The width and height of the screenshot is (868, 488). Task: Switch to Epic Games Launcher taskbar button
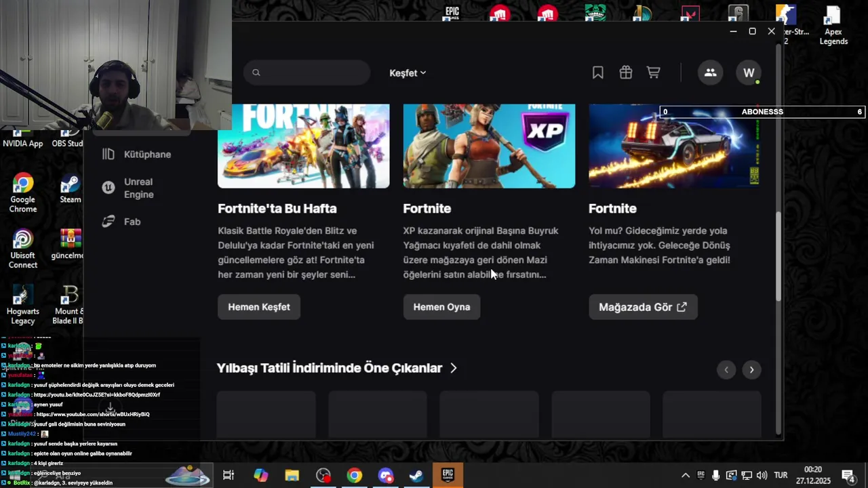click(x=448, y=476)
